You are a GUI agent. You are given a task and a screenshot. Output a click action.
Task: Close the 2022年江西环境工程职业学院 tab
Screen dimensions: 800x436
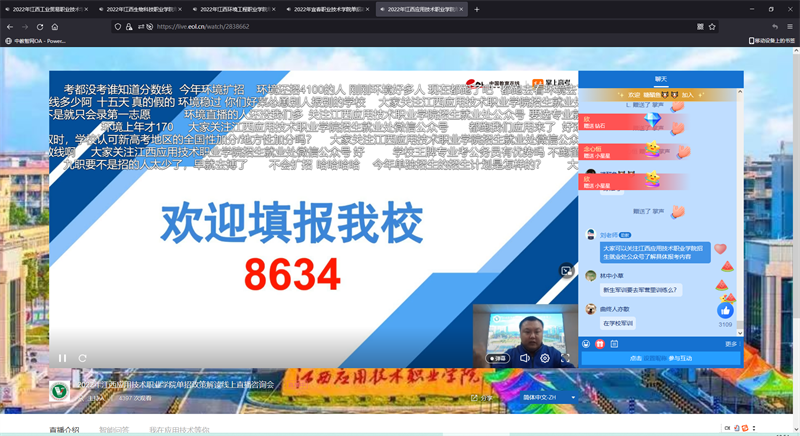[273, 9]
